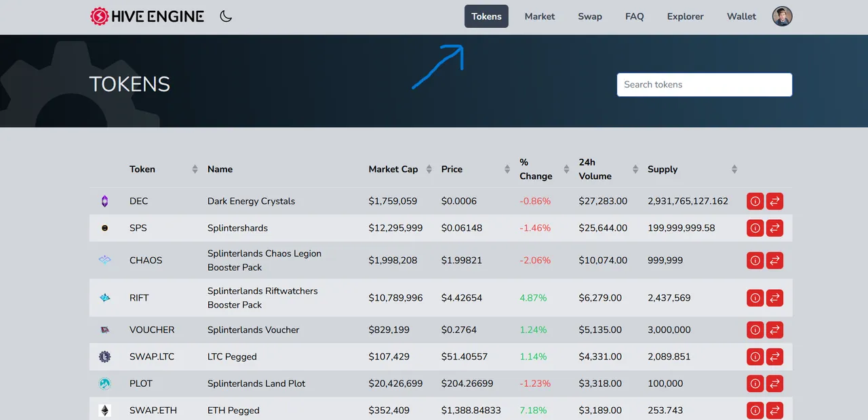This screenshot has height=420, width=868.
Task: Open info for SWAP.ETH token
Action: [755, 410]
